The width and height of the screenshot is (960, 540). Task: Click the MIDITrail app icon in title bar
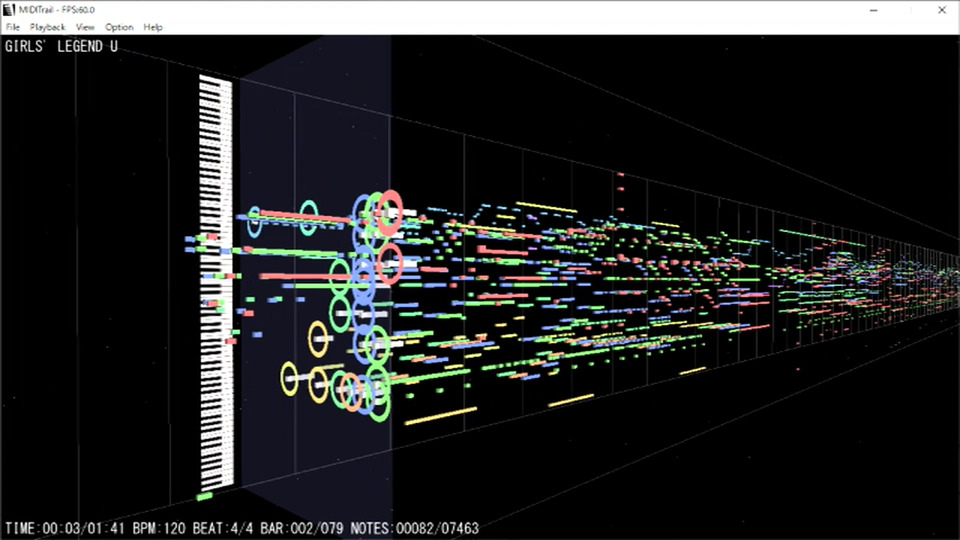coord(9,10)
